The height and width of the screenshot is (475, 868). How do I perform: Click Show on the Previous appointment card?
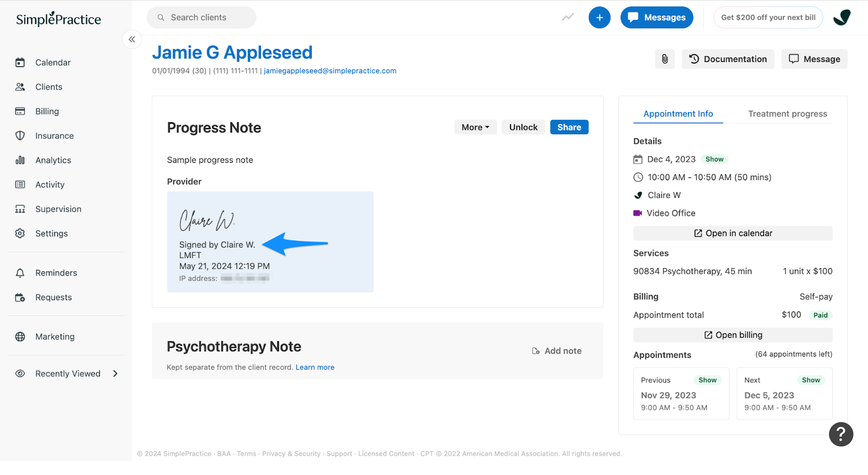[707, 380]
